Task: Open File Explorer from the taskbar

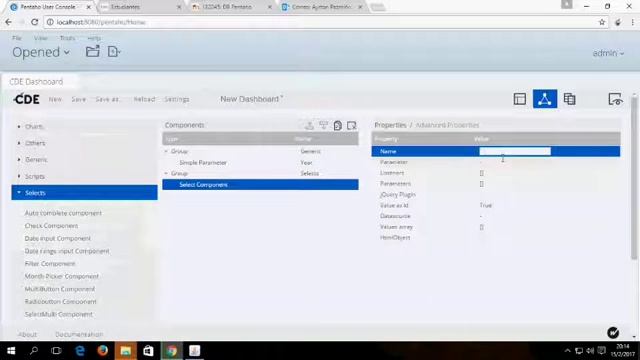Action: (125, 351)
